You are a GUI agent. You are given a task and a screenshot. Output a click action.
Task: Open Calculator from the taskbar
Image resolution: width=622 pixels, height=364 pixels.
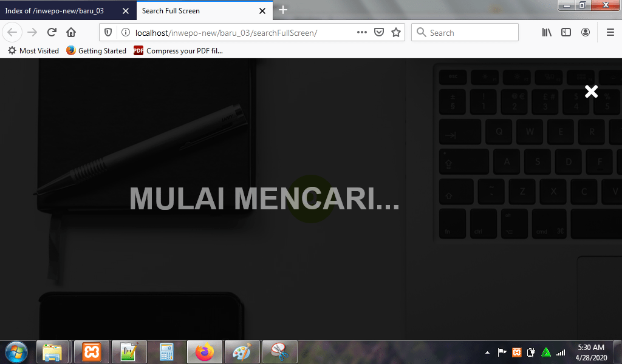[166, 352]
